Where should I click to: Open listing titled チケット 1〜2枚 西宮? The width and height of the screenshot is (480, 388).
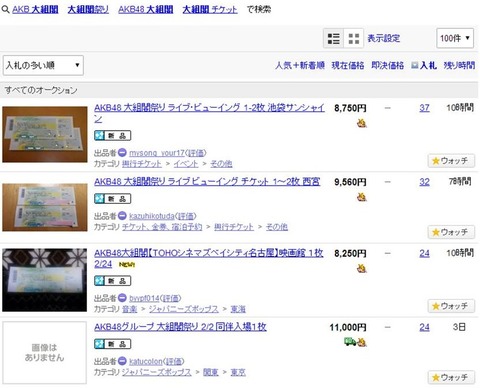click(207, 182)
